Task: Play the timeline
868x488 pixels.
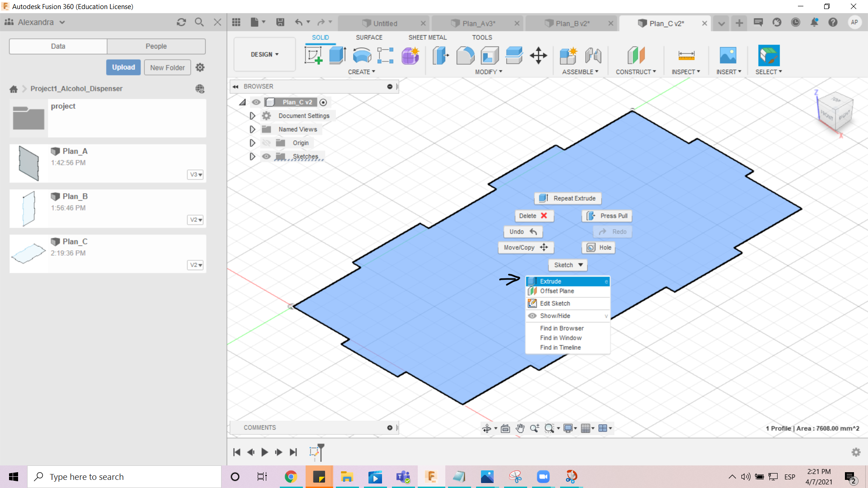Action: tap(265, 452)
